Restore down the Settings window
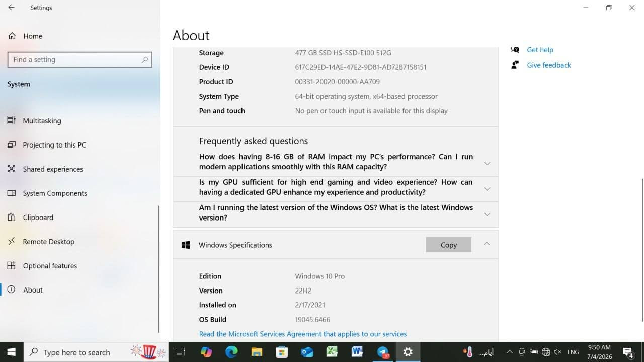This screenshot has height=362, width=644. click(x=609, y=8)
